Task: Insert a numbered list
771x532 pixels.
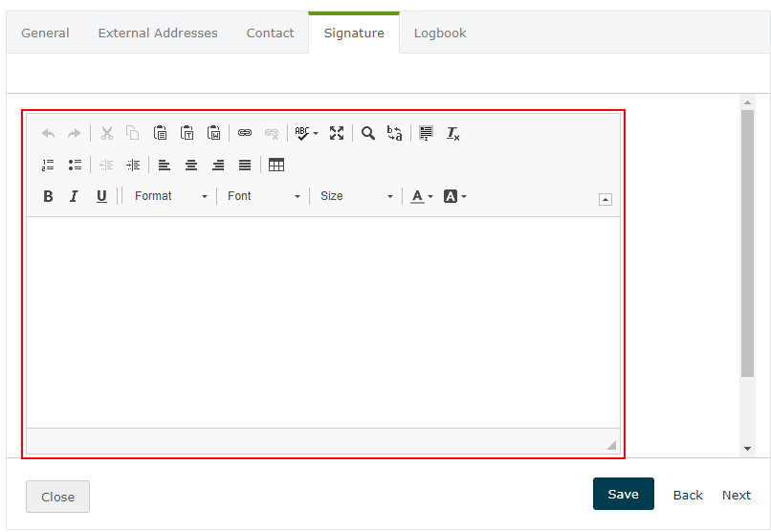Action: pyautogui.click(x=48, y=166)
